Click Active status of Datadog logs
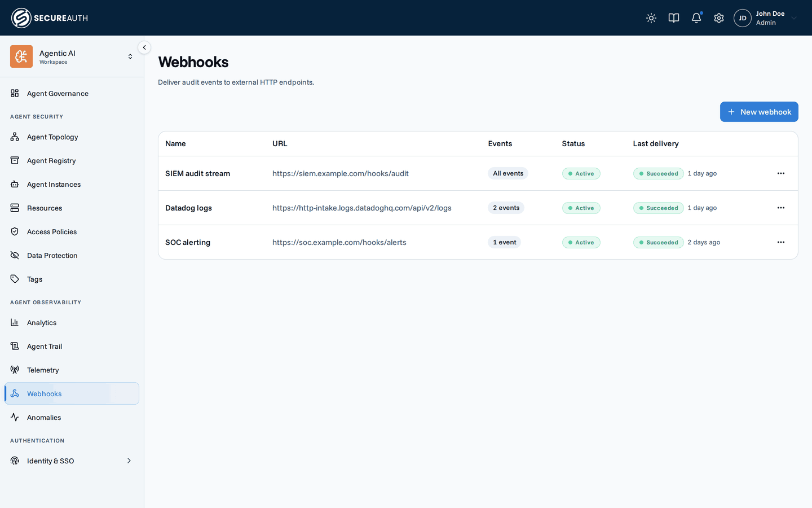Screen dimensions: 812x508 [581, 208]
